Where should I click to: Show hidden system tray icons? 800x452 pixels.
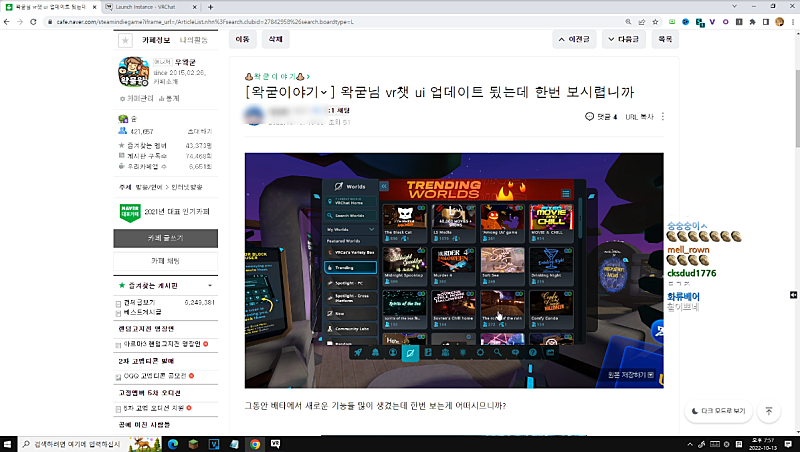click(690, 444)
